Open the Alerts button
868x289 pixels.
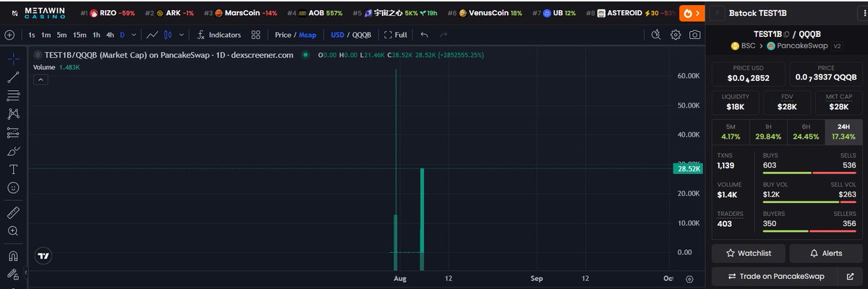[825, 253]
